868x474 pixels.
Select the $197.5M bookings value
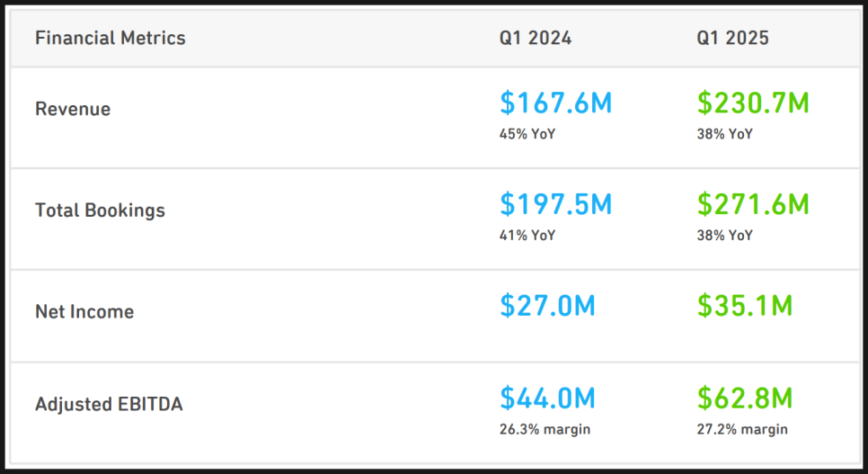pos(555,204)
